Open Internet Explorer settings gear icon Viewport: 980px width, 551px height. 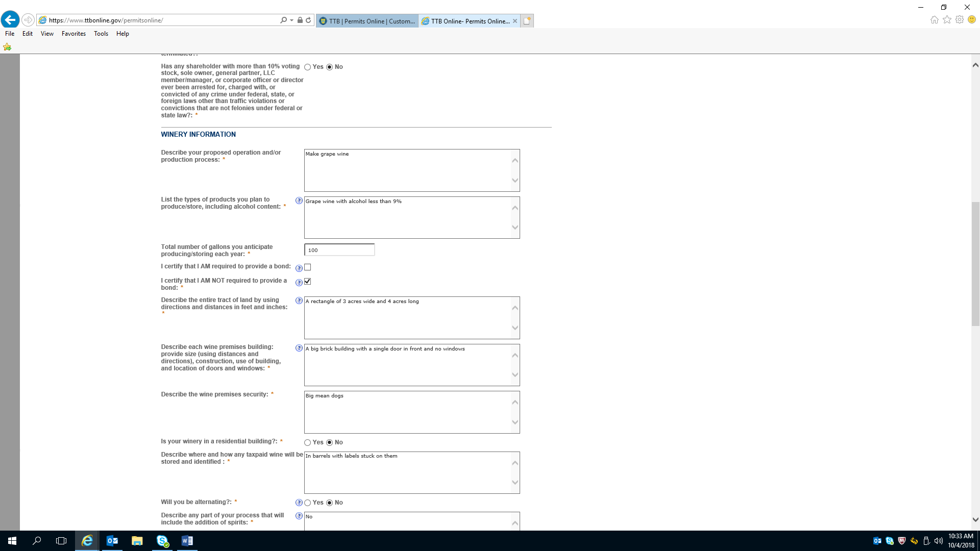point(960,20)
